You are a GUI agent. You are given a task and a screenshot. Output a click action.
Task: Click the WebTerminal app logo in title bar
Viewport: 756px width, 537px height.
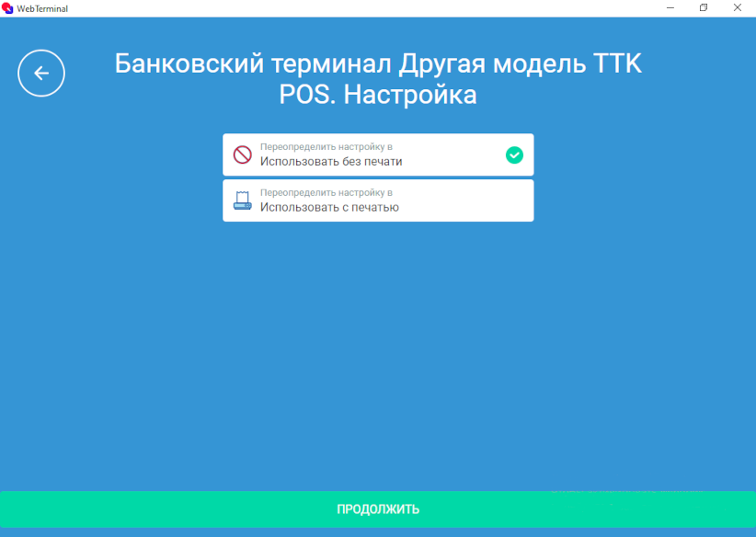[7, 8]
